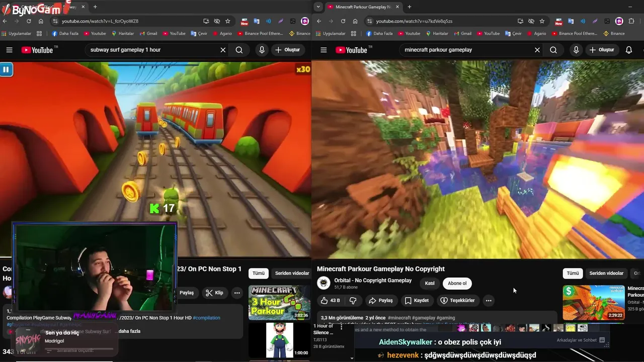Dislike the Minecraft Parkour video
644x362 pixels.
353,300
